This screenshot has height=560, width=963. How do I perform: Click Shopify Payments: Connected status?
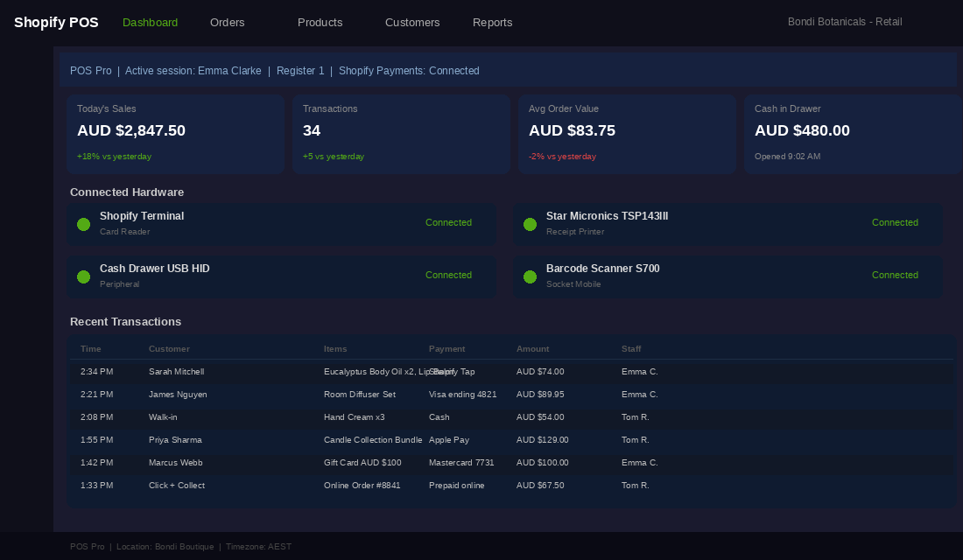409,71
